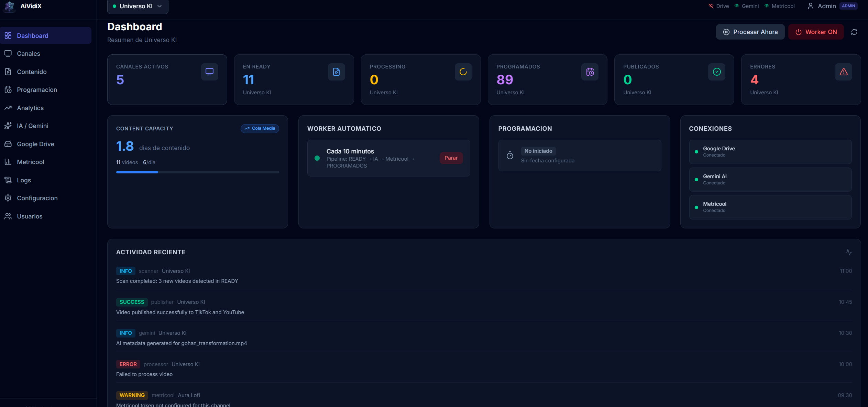868x407 pixels.
Task: Click the Programacion calendar card icon
Action: [589, 72]
